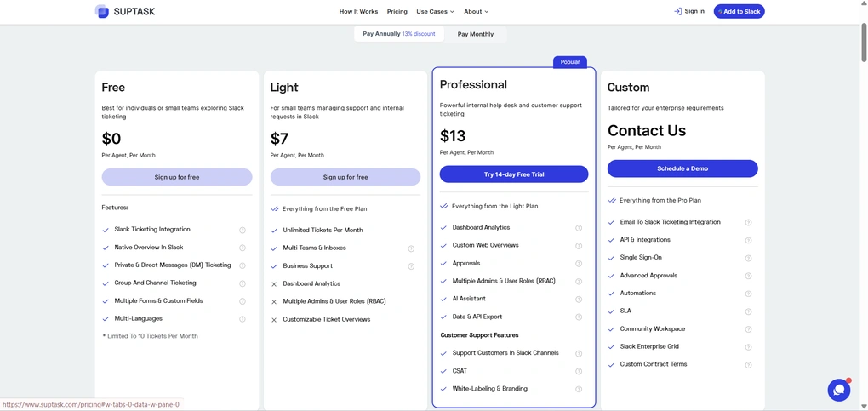Show info for API & Integrations
The height and width of the screenshot is (411, 868).
pos(748,241)
